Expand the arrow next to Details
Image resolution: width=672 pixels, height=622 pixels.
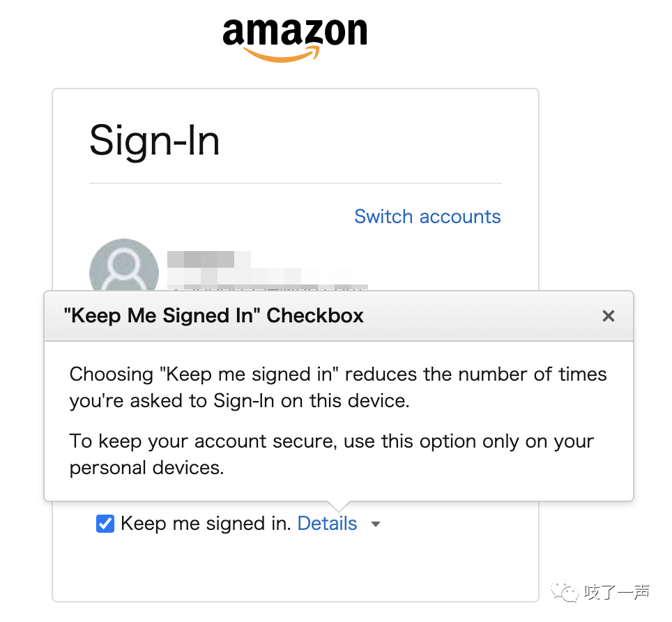tap(376, 524)
